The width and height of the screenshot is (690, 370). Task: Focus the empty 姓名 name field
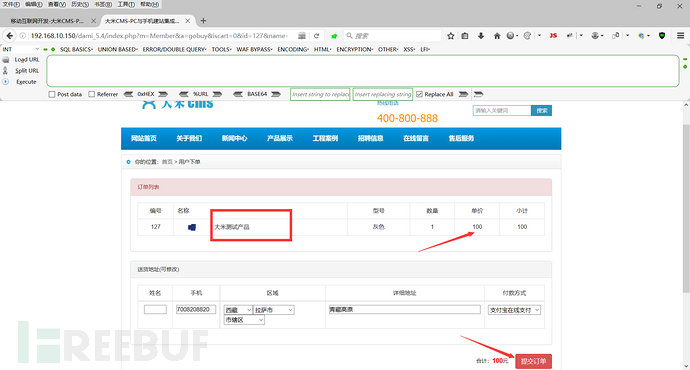pyautogui.click(x=155, y=309)
